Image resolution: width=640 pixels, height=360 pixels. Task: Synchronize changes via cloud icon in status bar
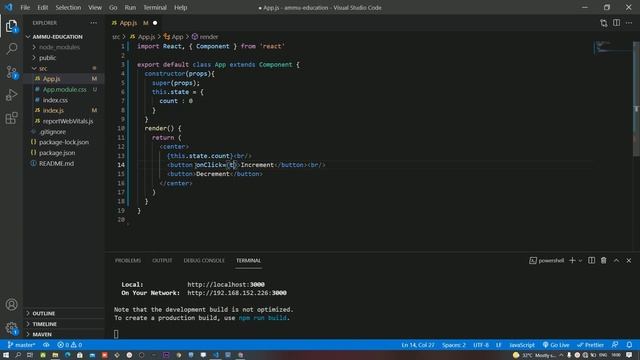pos(46,345)
